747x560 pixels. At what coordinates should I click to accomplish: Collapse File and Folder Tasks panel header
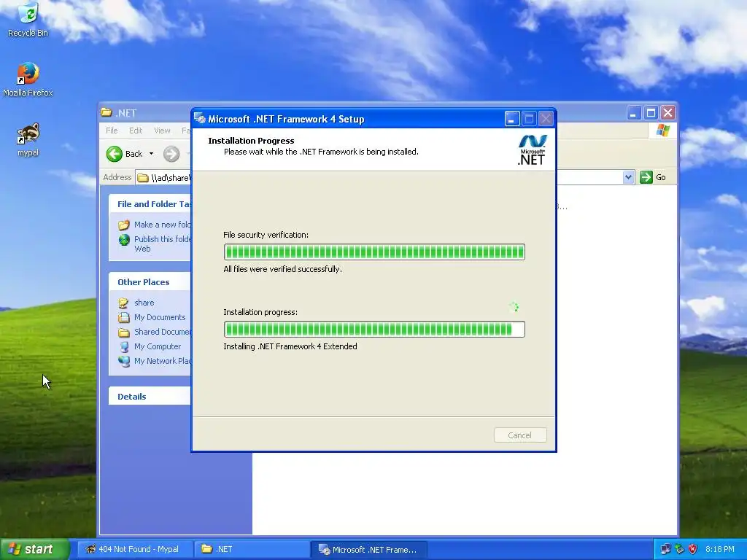pos(150,204)
